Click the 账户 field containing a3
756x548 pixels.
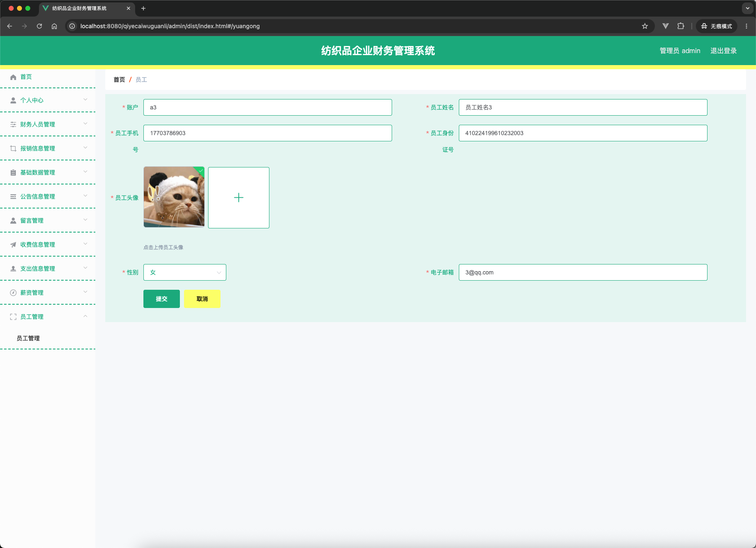point(268,107)
